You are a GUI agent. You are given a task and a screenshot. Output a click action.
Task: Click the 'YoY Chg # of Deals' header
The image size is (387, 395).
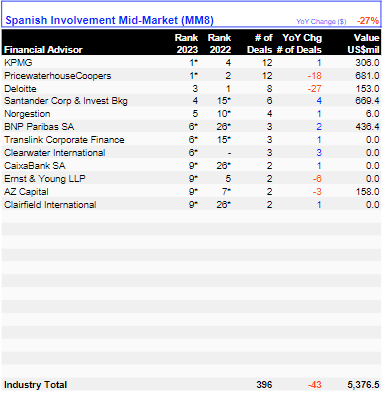point(299,44)
